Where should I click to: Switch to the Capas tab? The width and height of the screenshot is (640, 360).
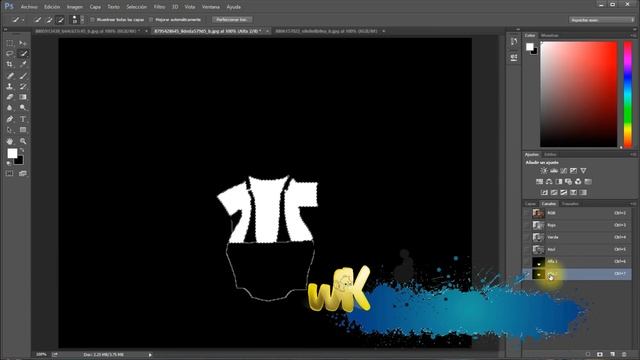pyautogui.click(x=530, y=204)
